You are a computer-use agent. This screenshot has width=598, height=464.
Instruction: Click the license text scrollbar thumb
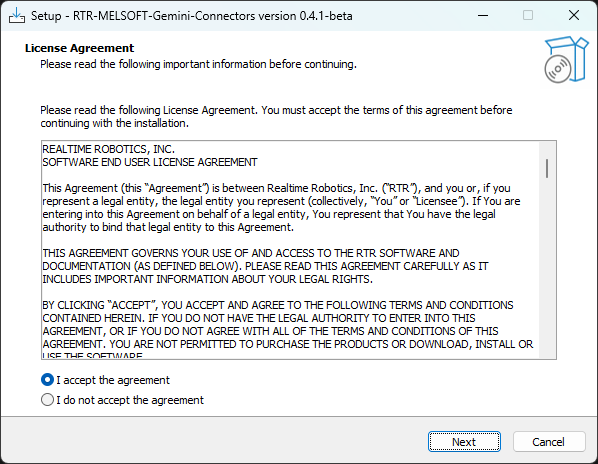[x=547, y=169]
